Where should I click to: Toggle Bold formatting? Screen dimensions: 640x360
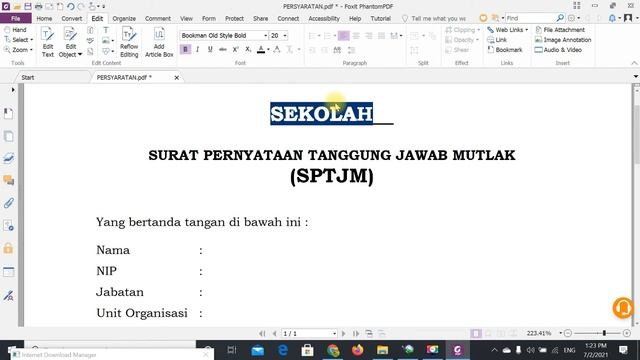(185, 49)
